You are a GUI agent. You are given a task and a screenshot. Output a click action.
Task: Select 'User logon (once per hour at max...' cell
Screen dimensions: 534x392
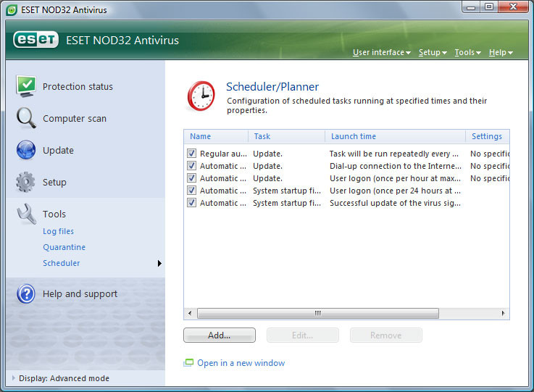coord(395,178)
